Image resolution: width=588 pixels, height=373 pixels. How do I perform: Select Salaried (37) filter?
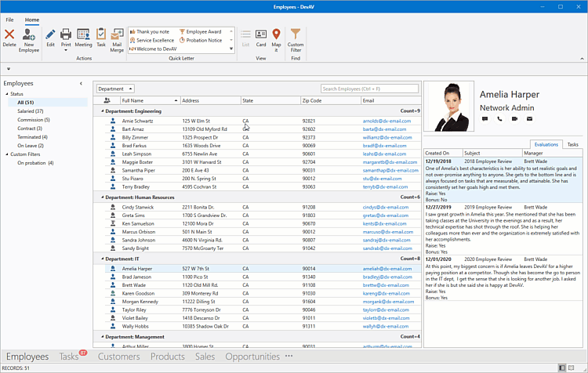pyautogui.click(x=30, y=111)
